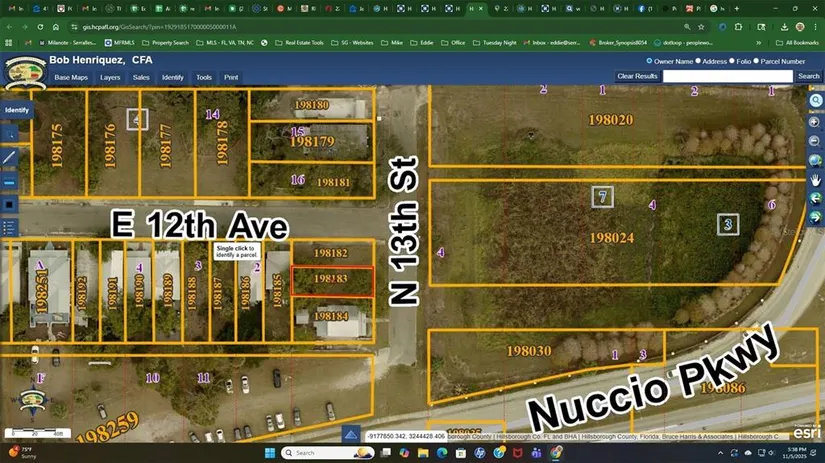825x463 pixels.
Task: Click the Clear Results button
Action: (x=637, y=76)
